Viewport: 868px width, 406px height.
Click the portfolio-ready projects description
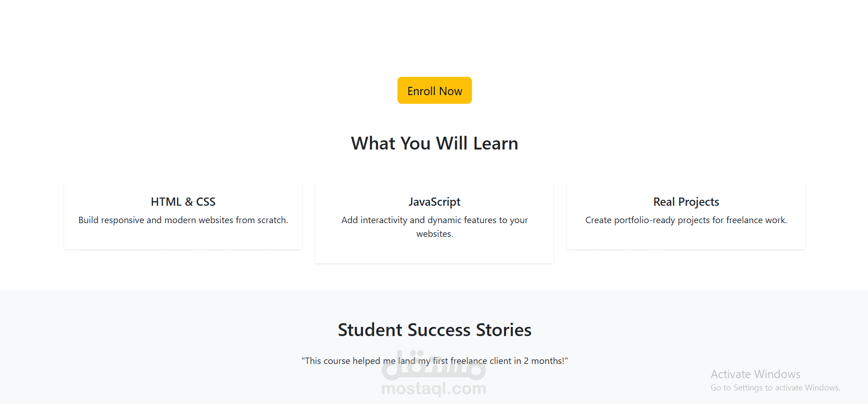click(x=686, y=220)
